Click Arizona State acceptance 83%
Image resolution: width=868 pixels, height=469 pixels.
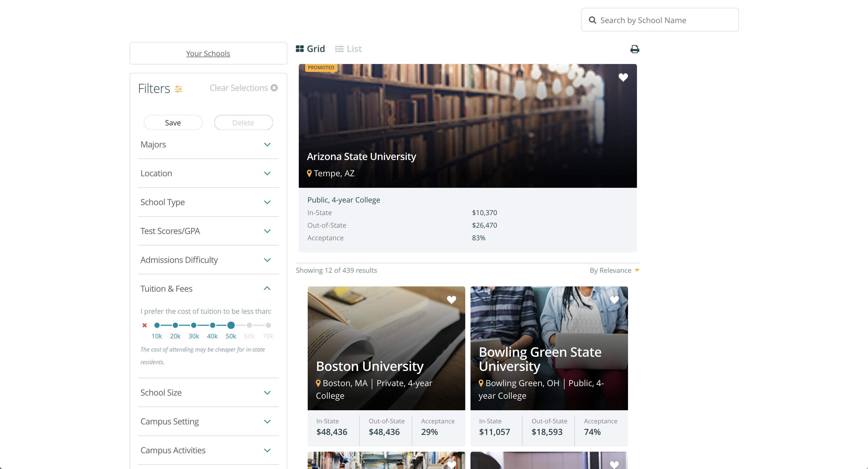click(478, 238)
